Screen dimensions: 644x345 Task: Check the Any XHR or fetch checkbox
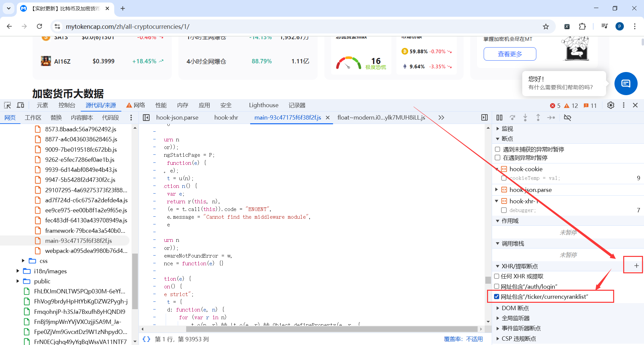[x=497, y=276]
